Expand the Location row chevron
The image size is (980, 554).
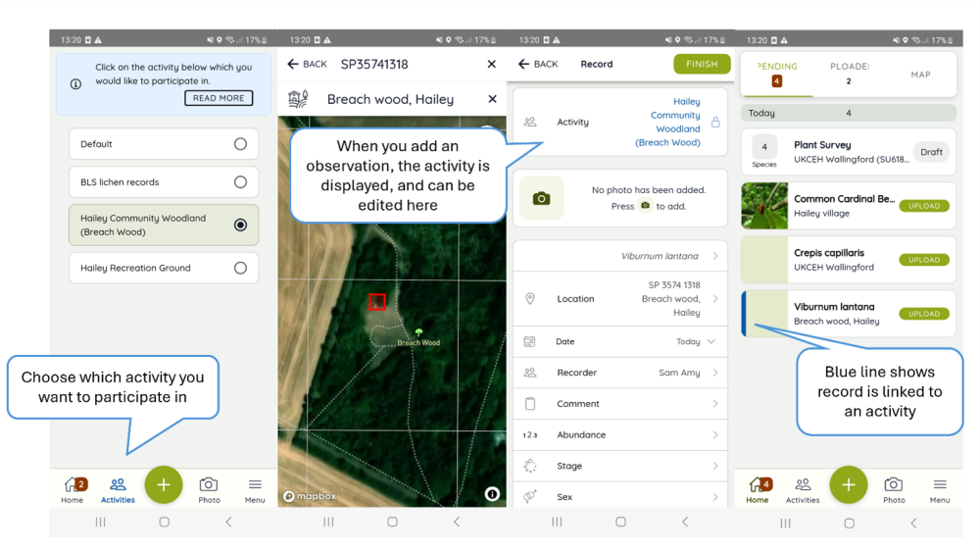715,298
